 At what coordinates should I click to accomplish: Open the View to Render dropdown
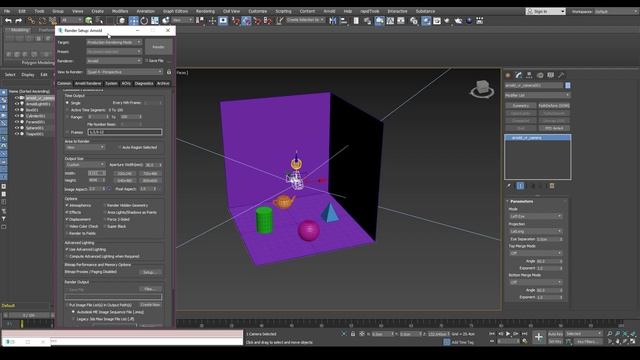[x=124, y=72]
